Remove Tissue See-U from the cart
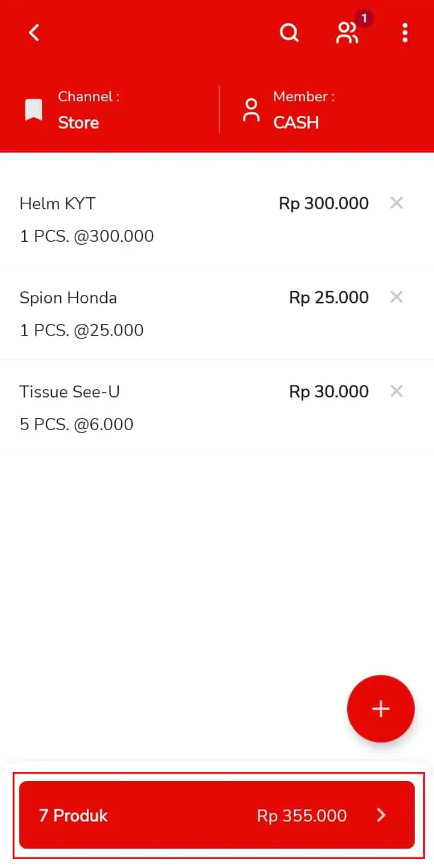Viewport: 434px width, 868px height. pos(396,391)
